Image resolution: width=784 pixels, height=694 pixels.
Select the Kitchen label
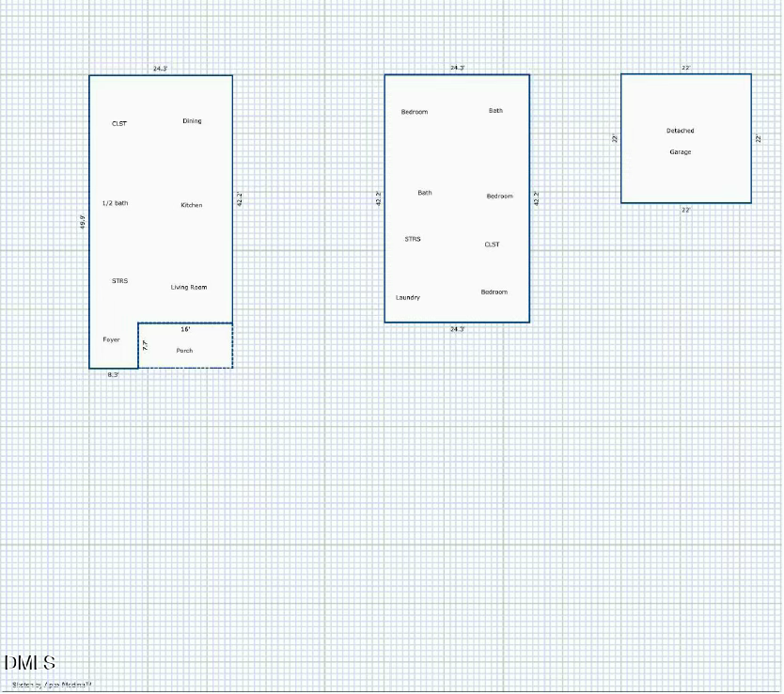pyautogui.click(x=192, y=205)
